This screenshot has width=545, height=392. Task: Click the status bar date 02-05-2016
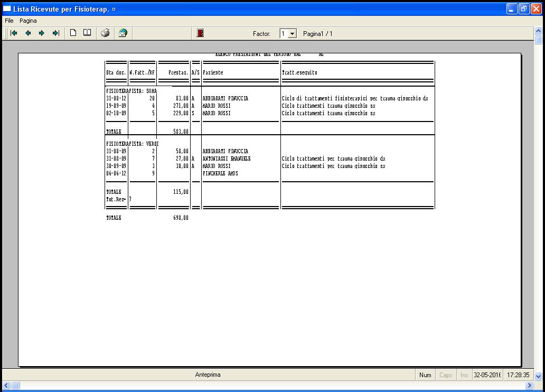pyautogui.click(x=487, y=375)
